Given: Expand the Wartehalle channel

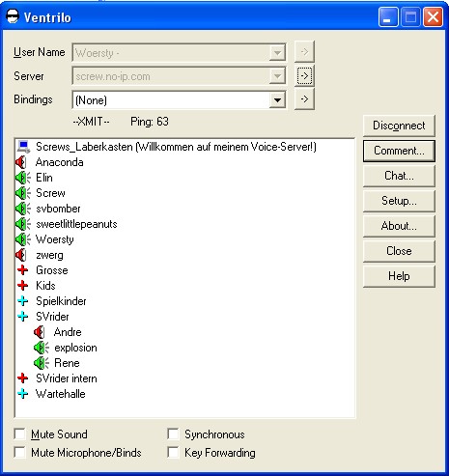Looking at the screenshot, I should 23,394.
